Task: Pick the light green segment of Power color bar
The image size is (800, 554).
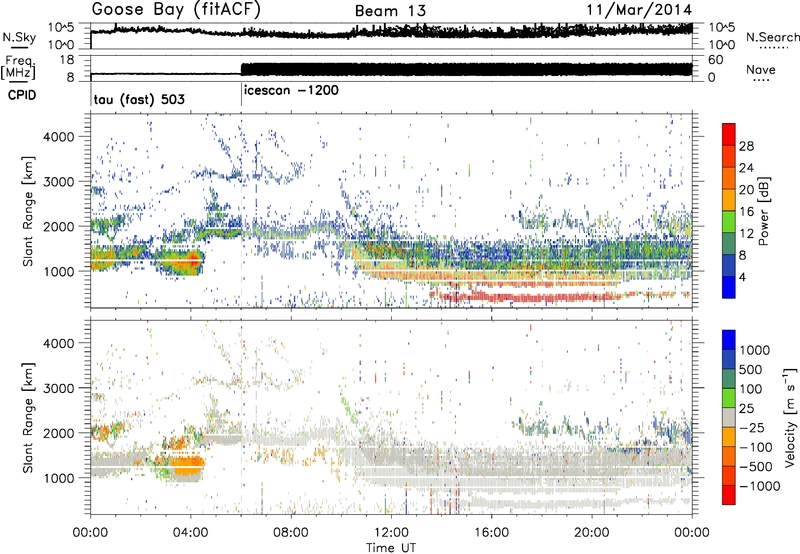Action: [x=729, y=221]
